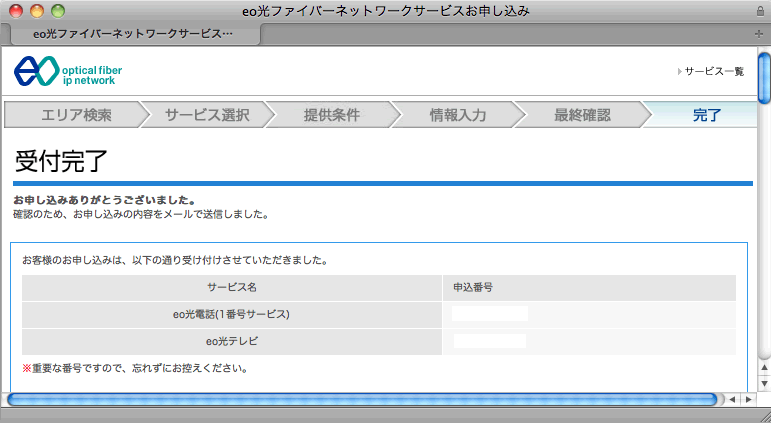The width and height of the screenshot is (771, 423).
Task: Click the green zoom window button
Action: coord(58,11)
